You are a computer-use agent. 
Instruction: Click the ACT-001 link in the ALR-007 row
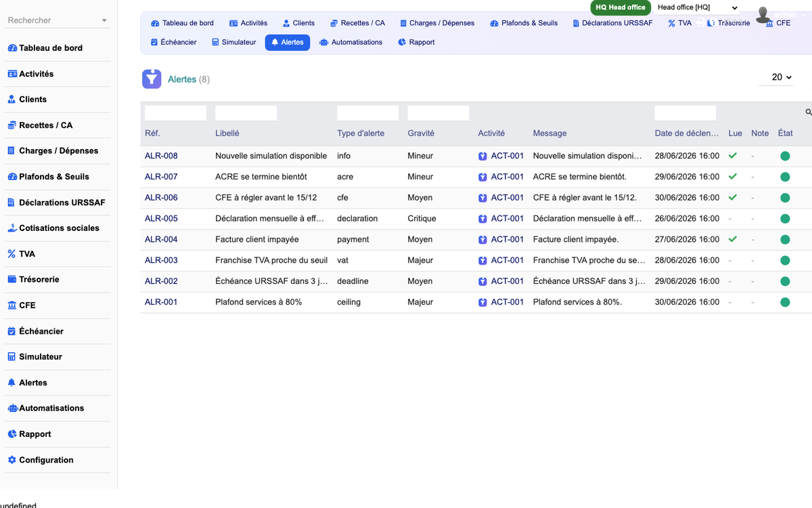tap(507, 177)
